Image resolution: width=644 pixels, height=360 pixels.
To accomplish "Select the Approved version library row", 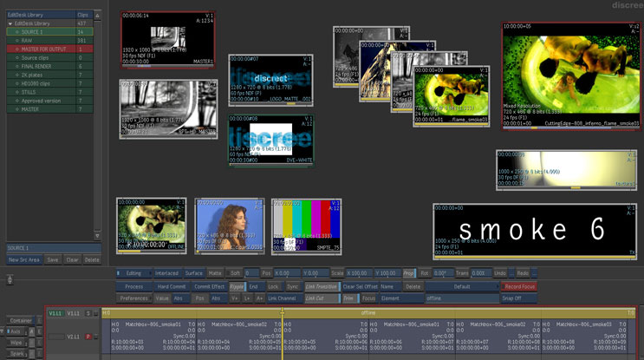I will [49, 101].
